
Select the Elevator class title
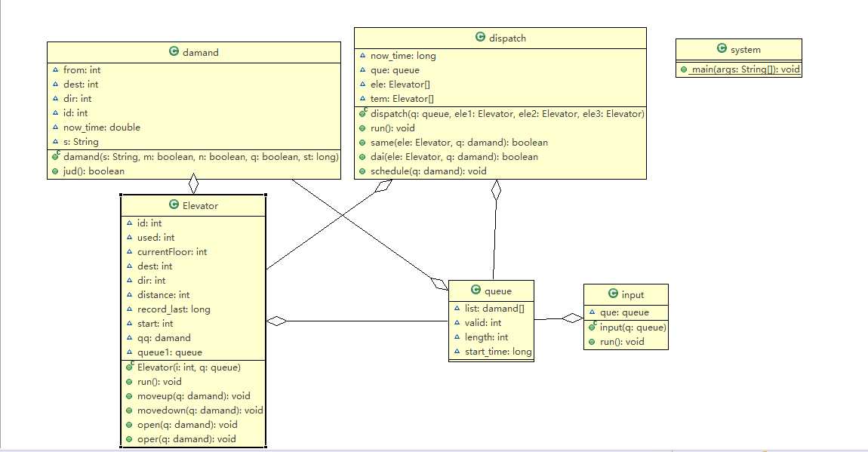200,206
